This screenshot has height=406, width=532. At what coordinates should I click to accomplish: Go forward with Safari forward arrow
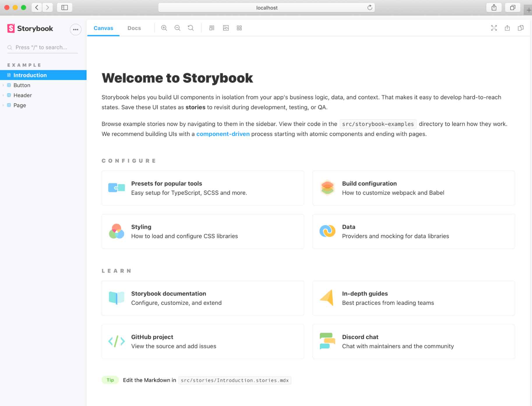(x=47, y=8)
